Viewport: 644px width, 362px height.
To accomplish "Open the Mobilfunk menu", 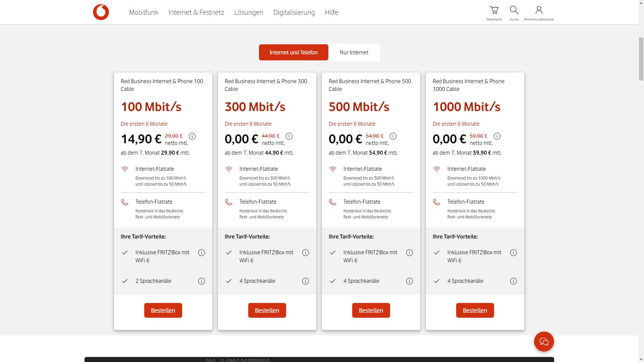I will point(144,12).
